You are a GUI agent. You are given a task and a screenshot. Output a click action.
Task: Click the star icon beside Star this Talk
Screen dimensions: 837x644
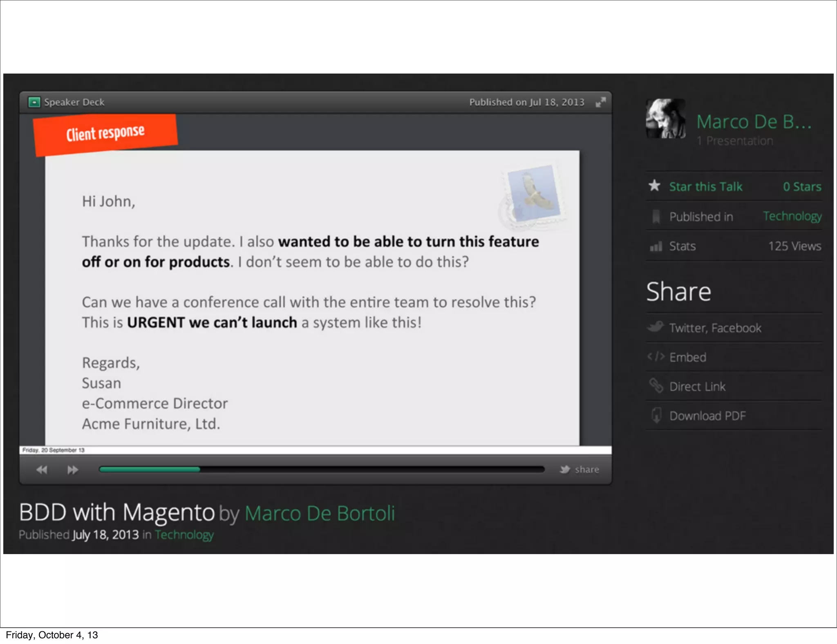click(654, 186)
